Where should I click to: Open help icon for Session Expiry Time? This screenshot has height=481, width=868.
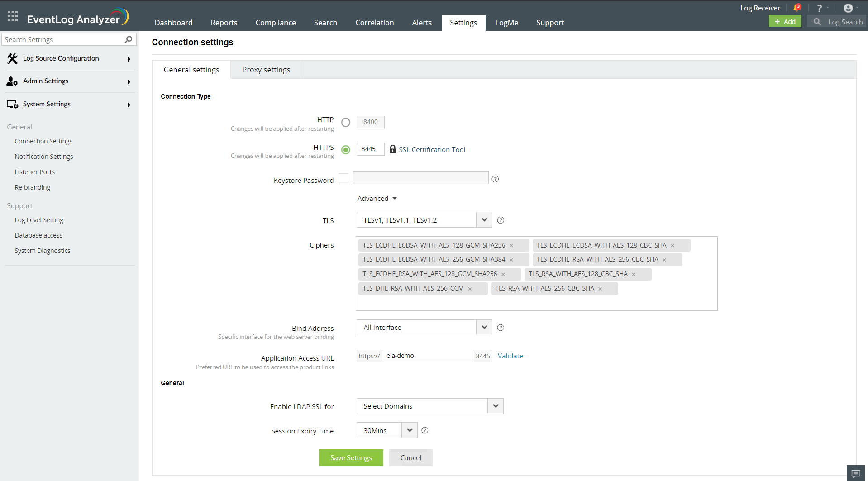tap(425, 430)
